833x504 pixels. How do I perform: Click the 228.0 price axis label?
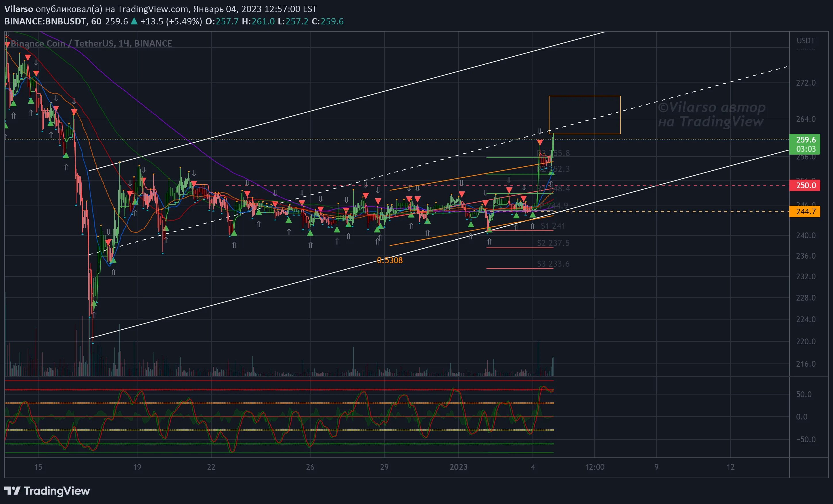click(806, 298)
